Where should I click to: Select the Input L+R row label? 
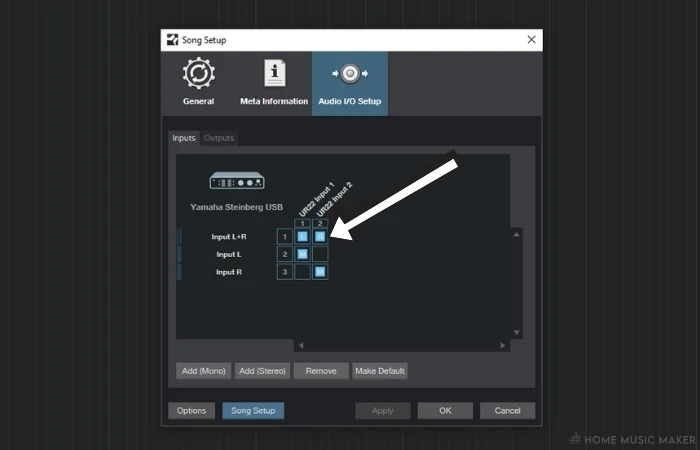point(229,237)
